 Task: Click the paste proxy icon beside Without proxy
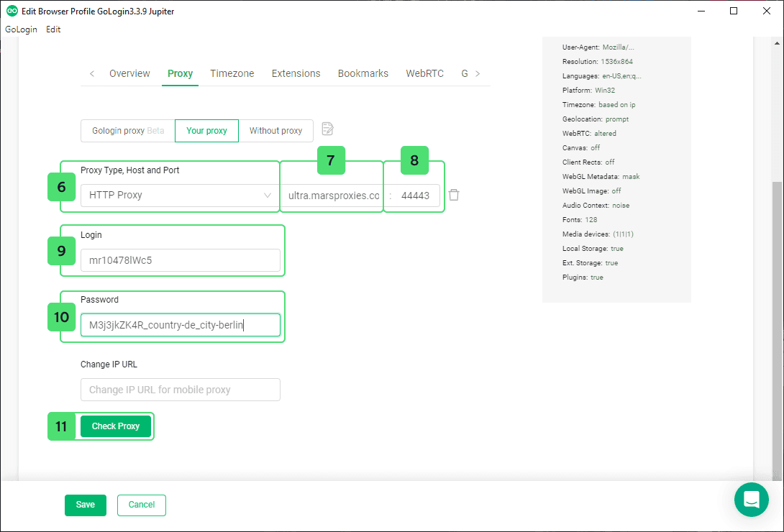[x=327, y=129]
